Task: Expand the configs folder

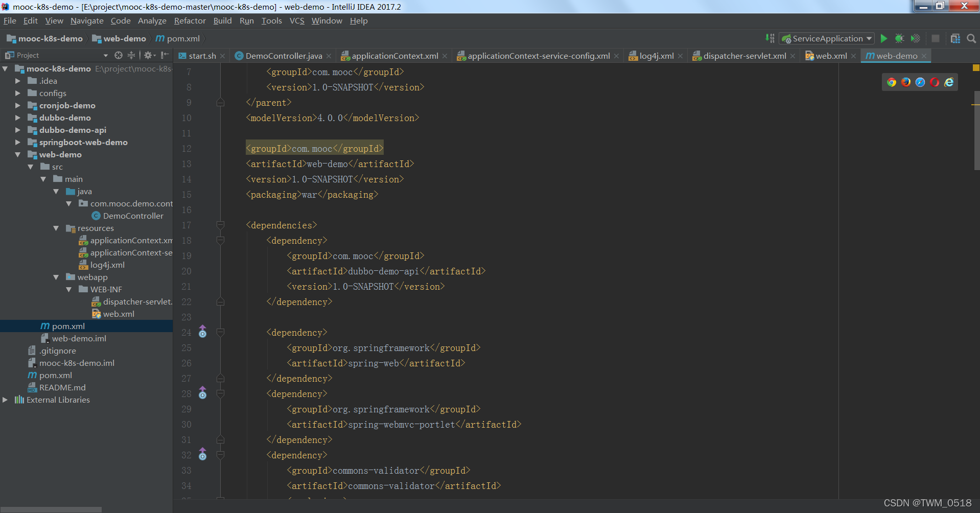Action: point(18,93)
